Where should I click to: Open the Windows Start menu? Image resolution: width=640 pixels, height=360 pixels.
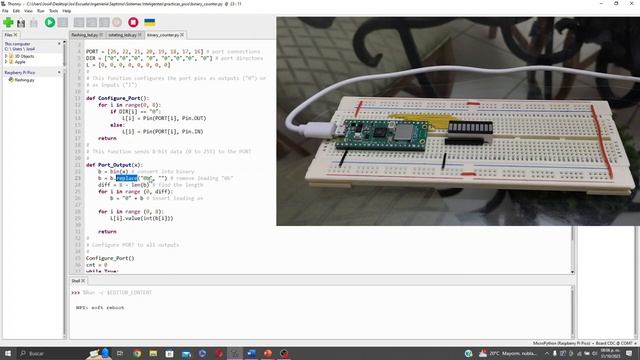7,353
